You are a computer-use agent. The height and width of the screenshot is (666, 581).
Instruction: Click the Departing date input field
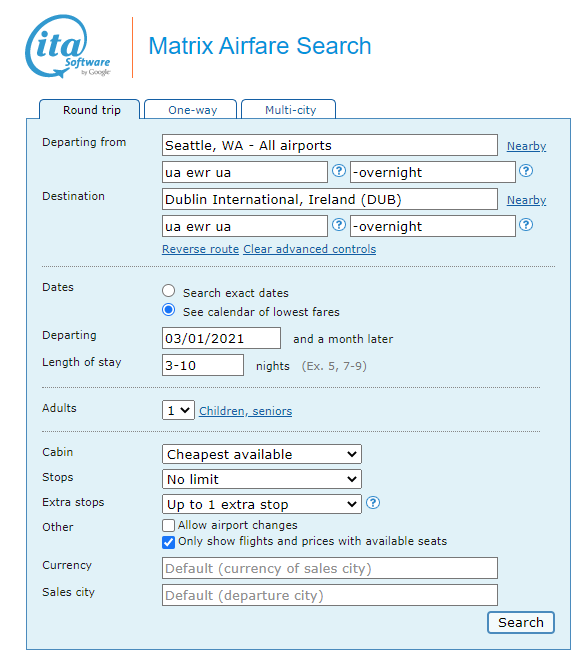click(221, 339)
